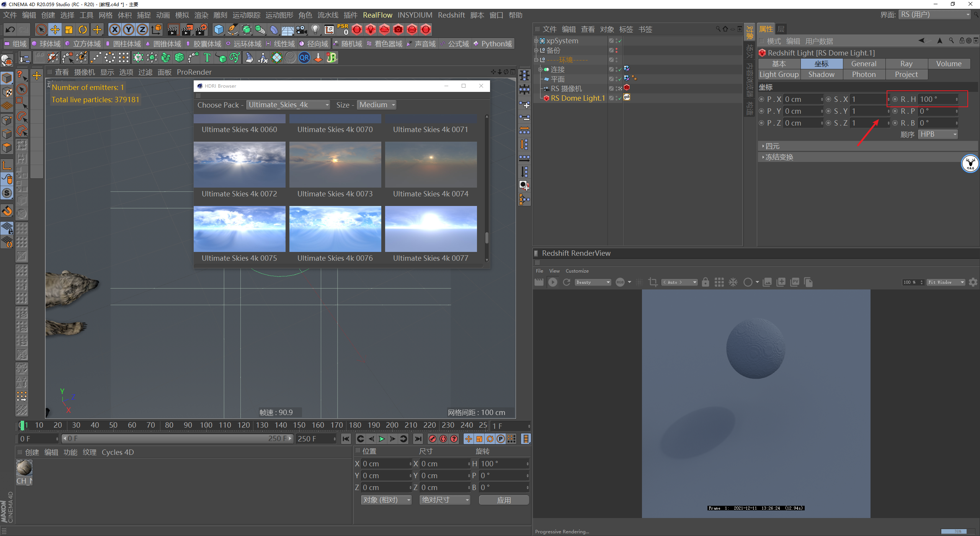
Task: Toggle visibility dots of RS 摄像机
Action: point(617,88)
